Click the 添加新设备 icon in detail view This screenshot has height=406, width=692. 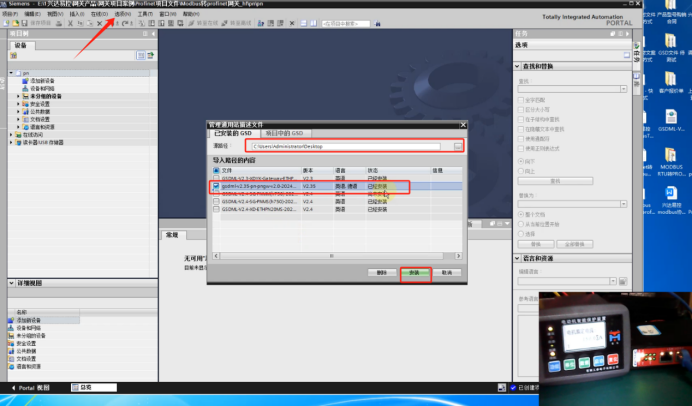coord(11,320)
